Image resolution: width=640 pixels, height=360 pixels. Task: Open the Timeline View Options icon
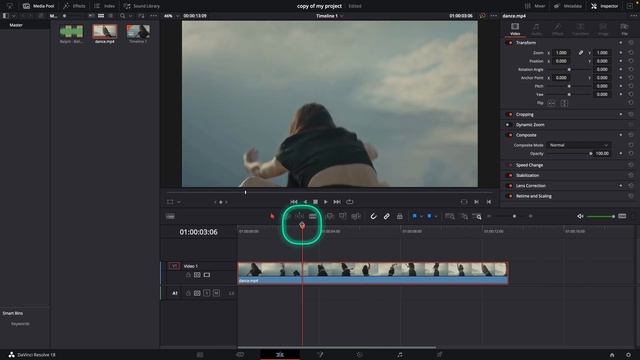coord(170,216)
